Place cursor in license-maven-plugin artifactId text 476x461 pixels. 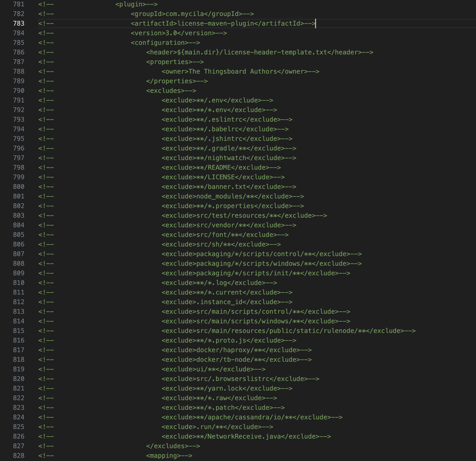coord(215,23)
